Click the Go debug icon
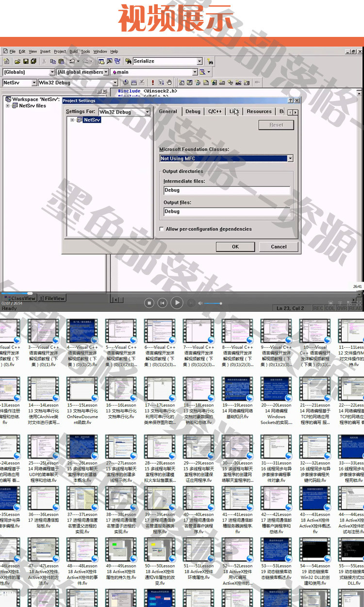364x607 pixels. pos(161,83)
